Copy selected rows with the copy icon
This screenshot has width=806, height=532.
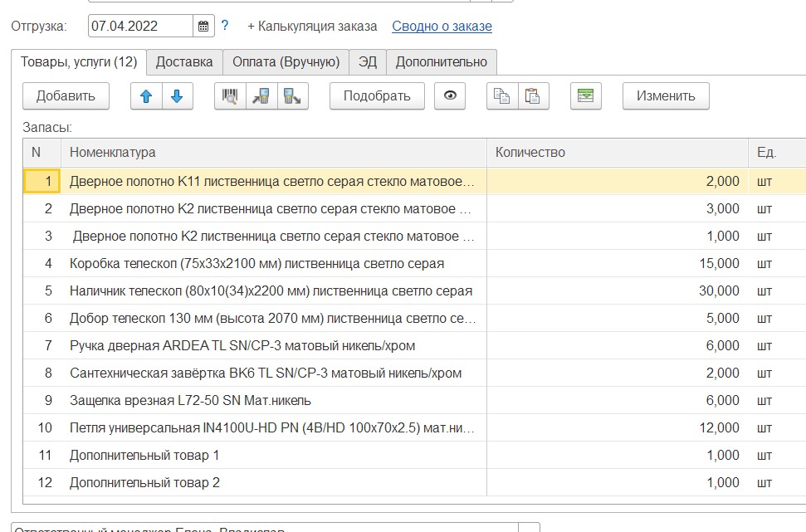(501, 95)
